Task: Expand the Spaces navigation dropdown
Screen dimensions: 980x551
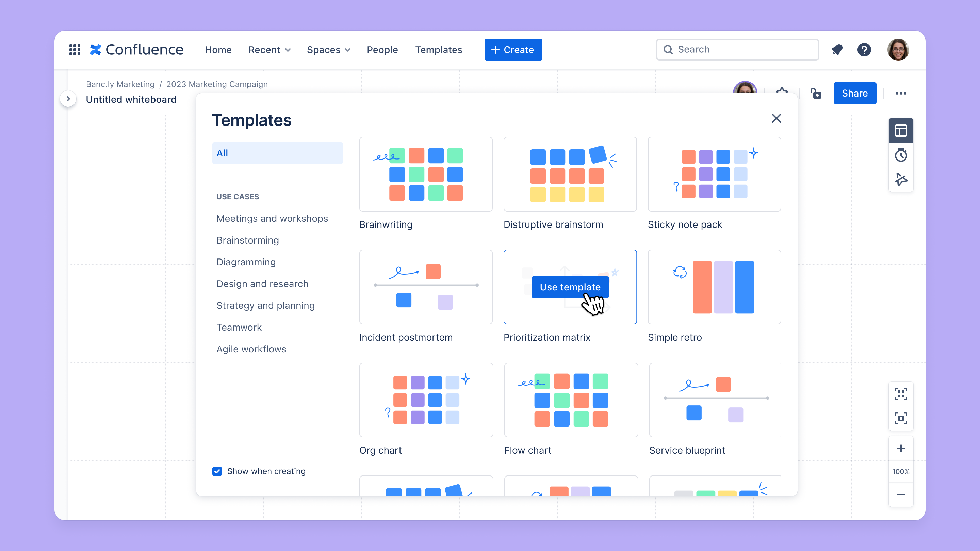Action: (329, 49)
